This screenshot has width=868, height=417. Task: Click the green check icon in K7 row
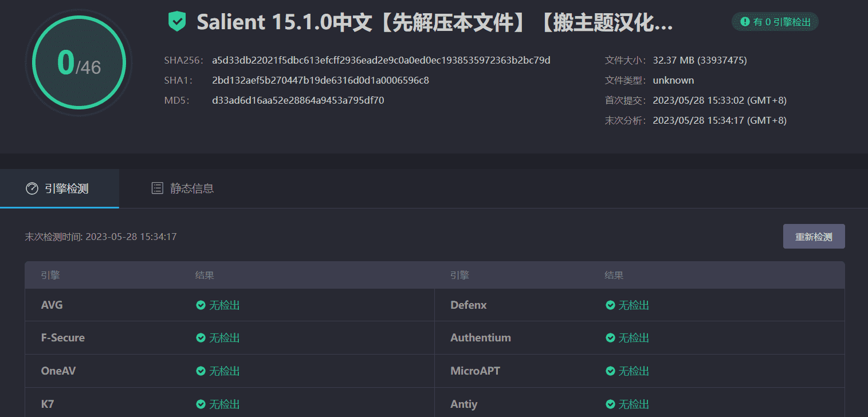(x=201, y=404)
